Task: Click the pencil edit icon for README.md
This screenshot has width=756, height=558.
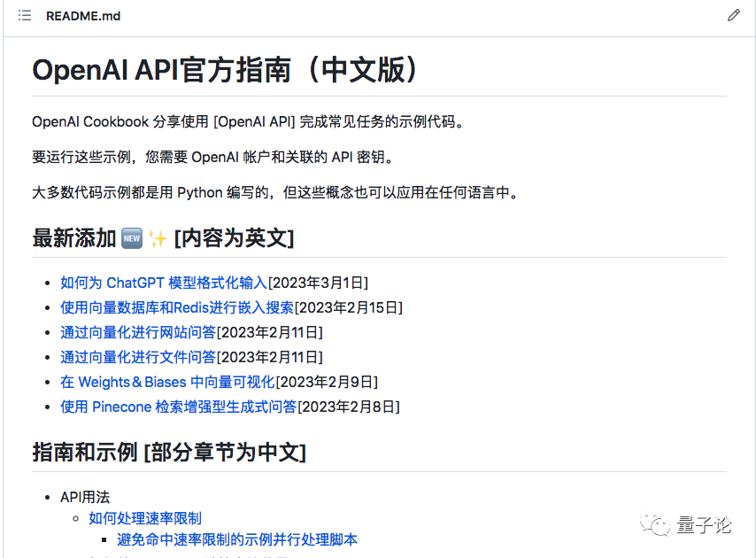Action: (733, 15)
